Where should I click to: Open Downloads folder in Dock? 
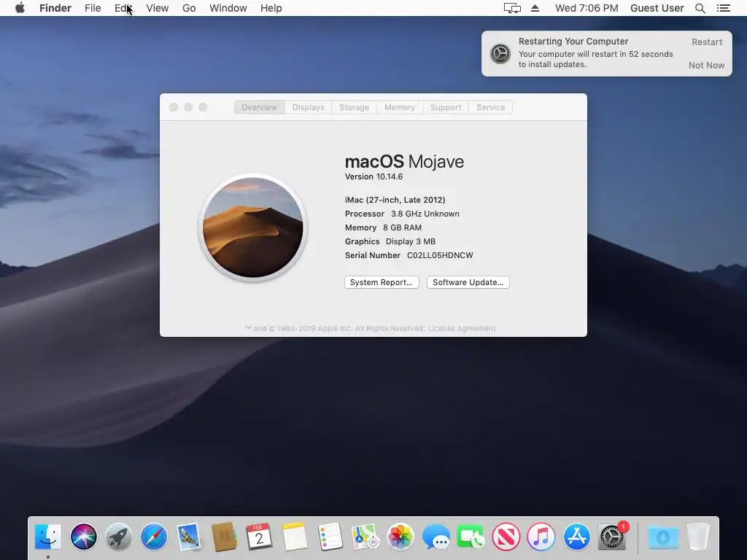[662, 537]
